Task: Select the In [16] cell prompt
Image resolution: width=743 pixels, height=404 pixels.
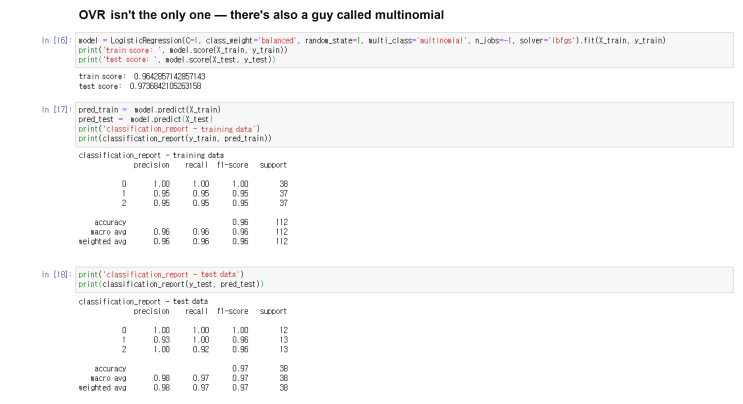Action: point(57,40)
